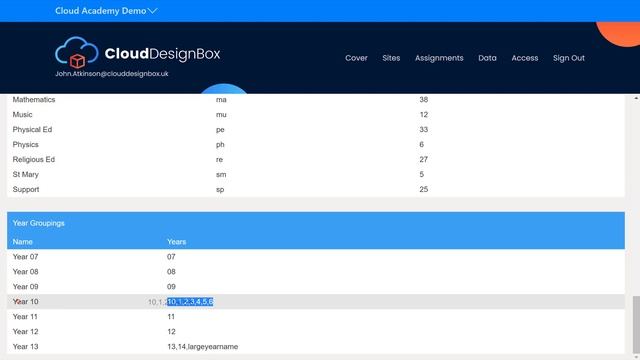The width and height of the screenshot is (640, 360).
Task: Select the Mathematics row name
Action: 34,100
